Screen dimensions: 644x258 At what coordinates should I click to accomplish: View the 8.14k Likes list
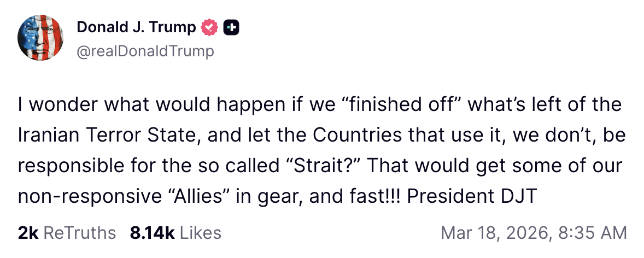175,233
